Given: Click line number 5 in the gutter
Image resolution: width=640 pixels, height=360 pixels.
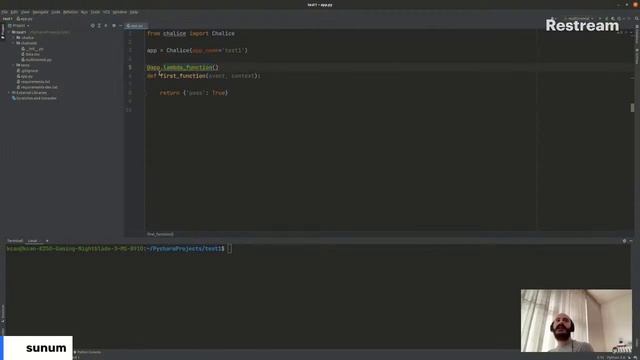Looking at the screenshot, I should 130,67.
